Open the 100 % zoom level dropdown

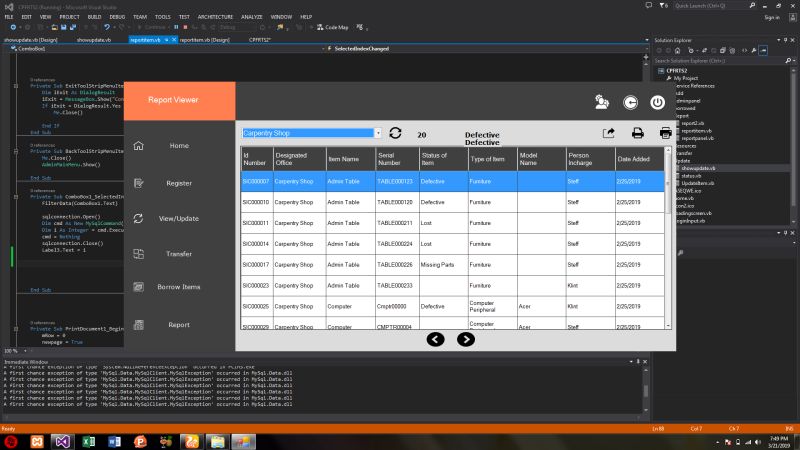tap(25, 351)
